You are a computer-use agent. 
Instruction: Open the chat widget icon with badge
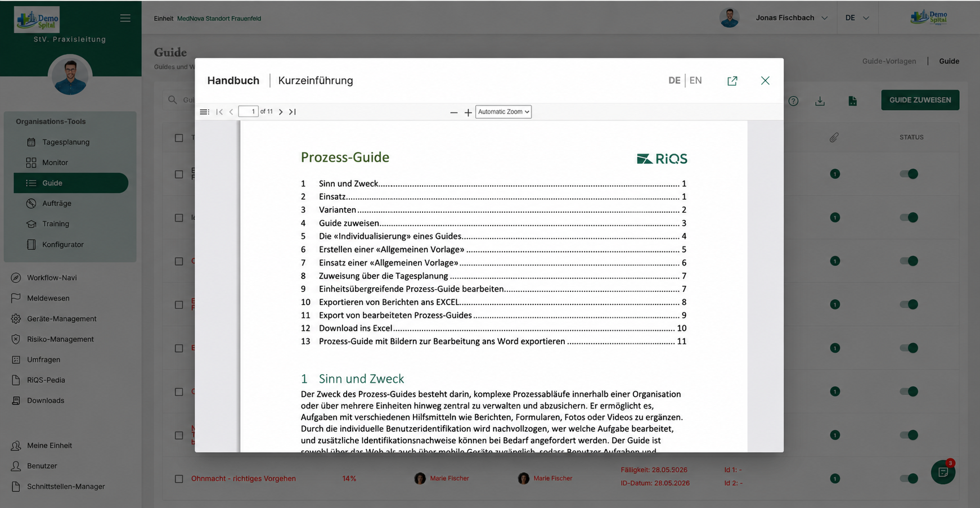943,472
